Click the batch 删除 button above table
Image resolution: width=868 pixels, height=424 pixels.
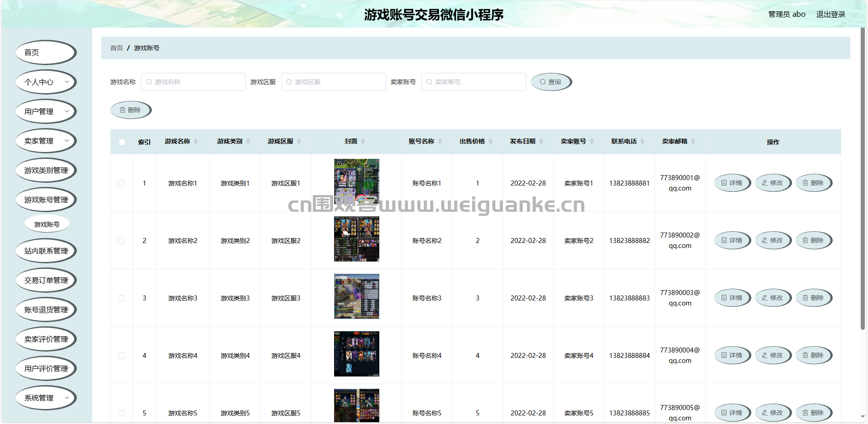(131, 110)
